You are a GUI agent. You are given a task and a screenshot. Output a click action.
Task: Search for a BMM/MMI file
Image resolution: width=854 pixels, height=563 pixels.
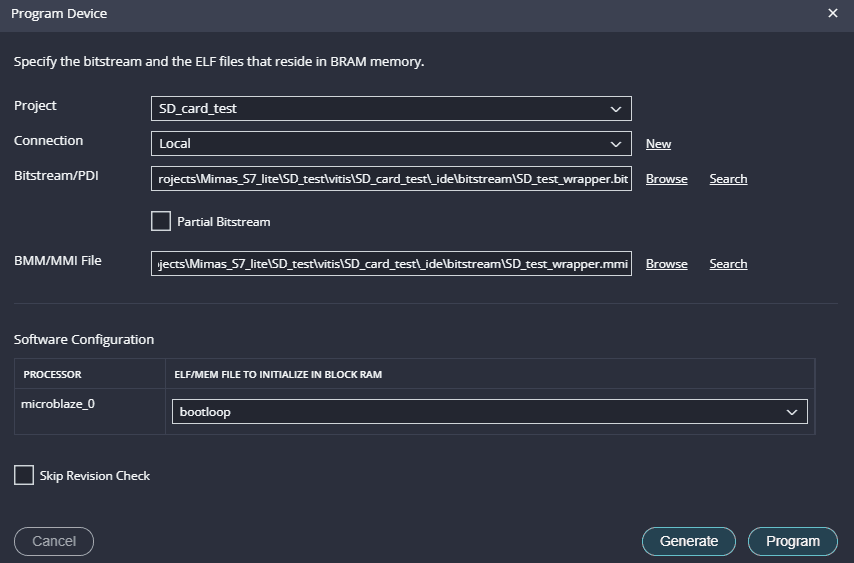point(728,264)
